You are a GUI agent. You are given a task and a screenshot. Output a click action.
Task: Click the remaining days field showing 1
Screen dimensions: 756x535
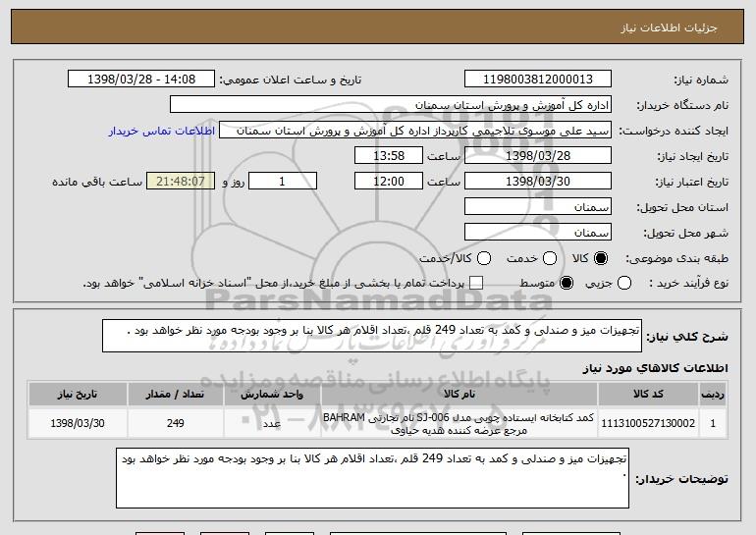(x=283, y=182)
